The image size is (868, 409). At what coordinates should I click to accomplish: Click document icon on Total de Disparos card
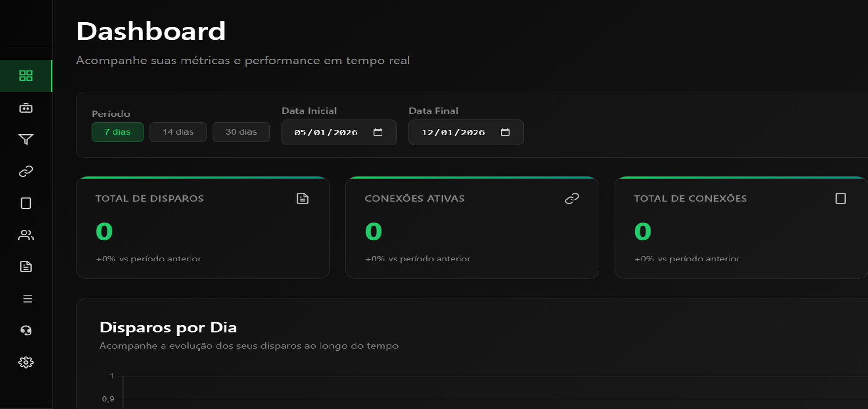[303, 199]
